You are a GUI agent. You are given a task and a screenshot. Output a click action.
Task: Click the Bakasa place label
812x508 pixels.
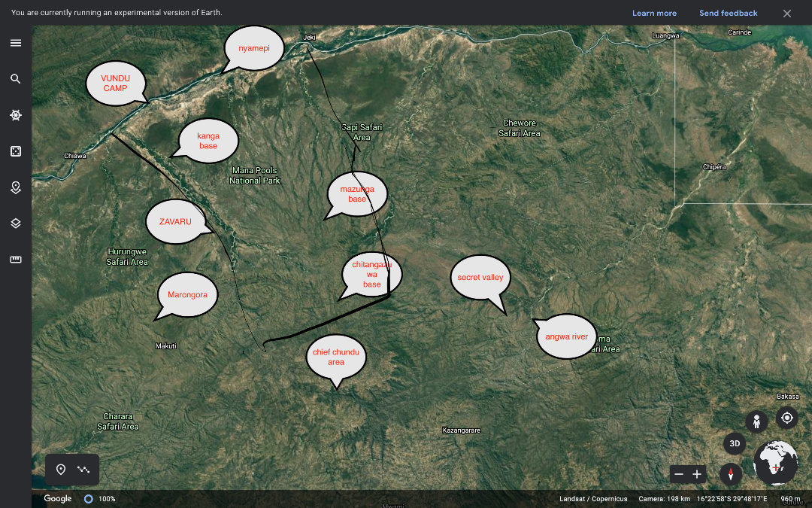788,396
